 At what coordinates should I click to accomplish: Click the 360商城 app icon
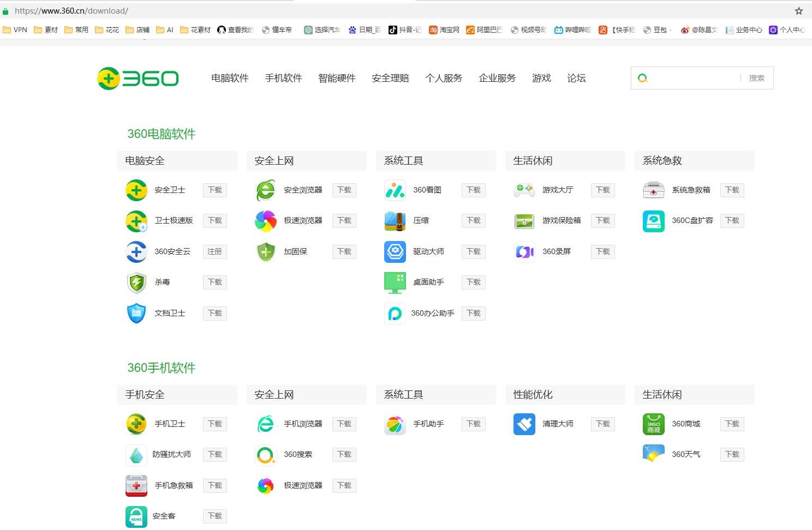pos(654,424)
